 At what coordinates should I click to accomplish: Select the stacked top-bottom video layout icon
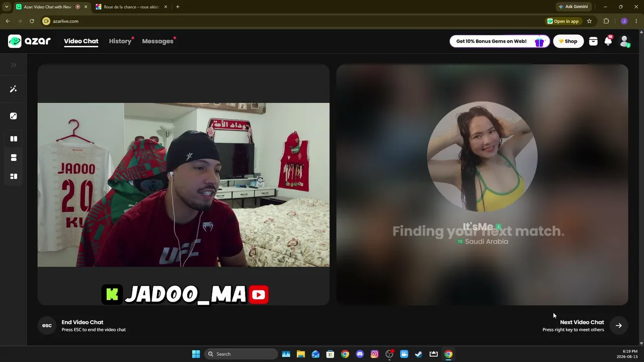coord(14,158)
